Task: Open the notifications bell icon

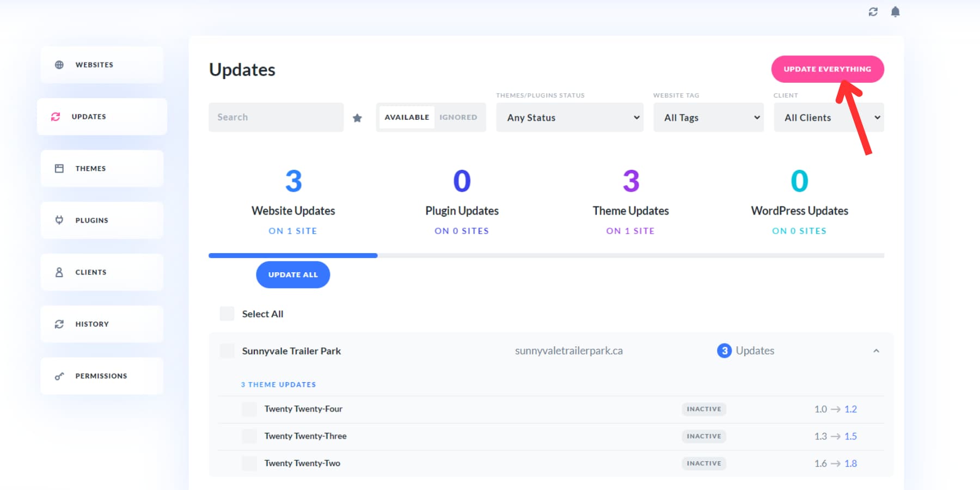Action: [895, 11]
